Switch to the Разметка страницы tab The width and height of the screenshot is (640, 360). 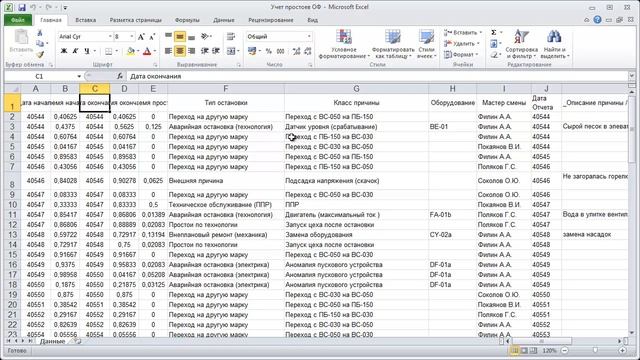(136, 20)
